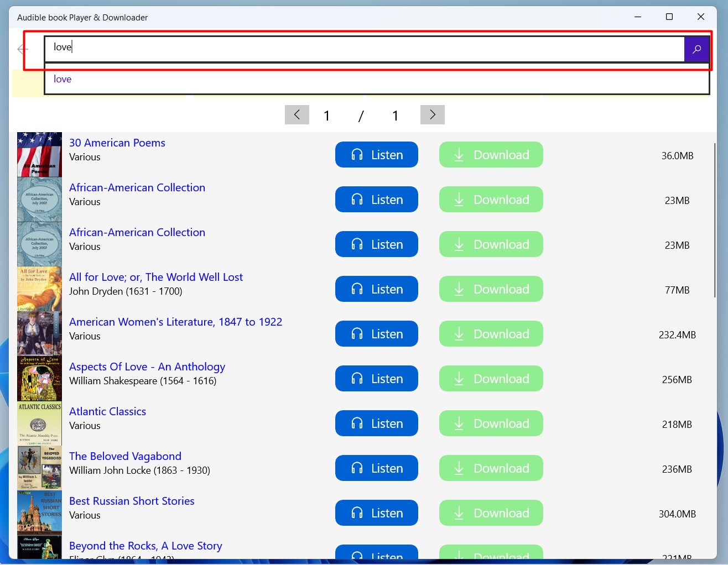Click the magnifying glass search icon
The height and width of the screenshot is (565, 728).
tap(696, 49)
